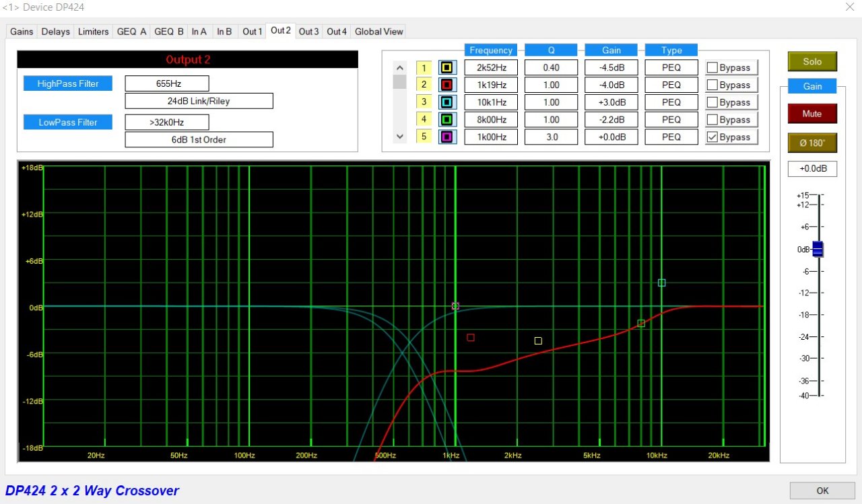Screen dimensions: 862x504
Task: Select the red EQ handle on the graph
Action: (x=471, y=337)
